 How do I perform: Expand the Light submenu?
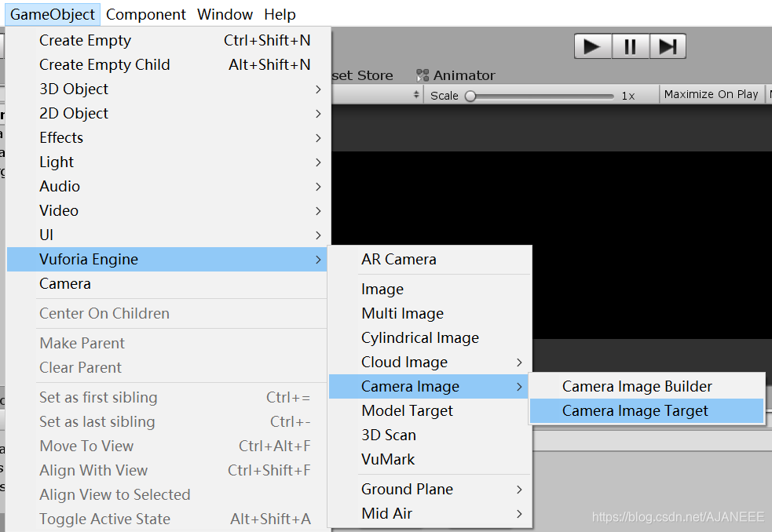tap(167, 162)
